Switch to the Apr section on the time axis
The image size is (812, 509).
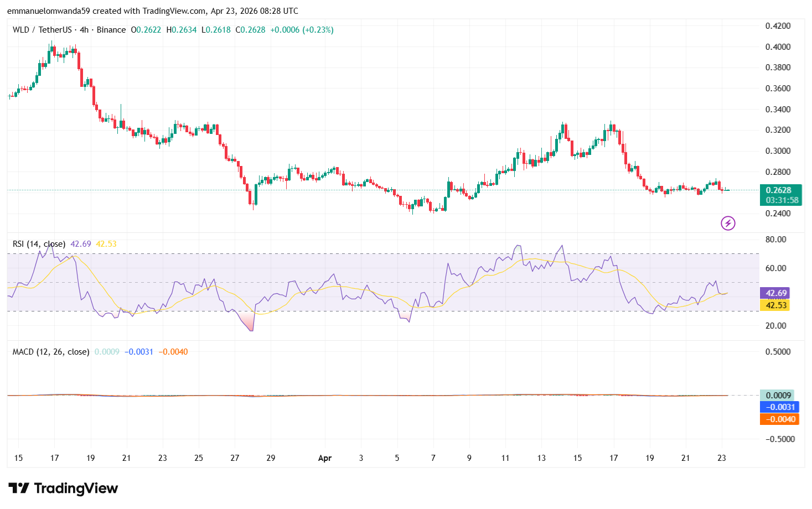(325, 458)
